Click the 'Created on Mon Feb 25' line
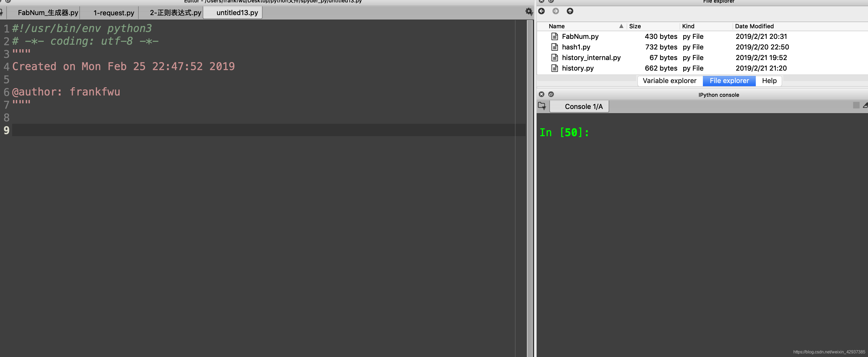 (x=123, y=66)
